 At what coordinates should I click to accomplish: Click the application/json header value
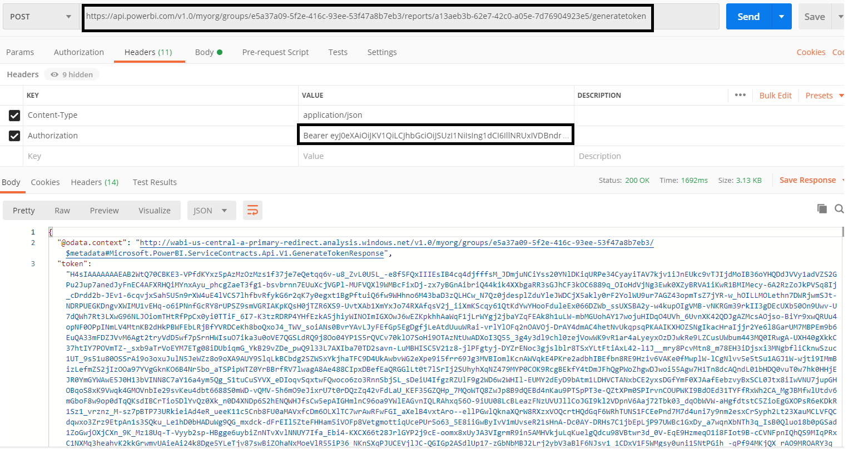pos(333,115)
